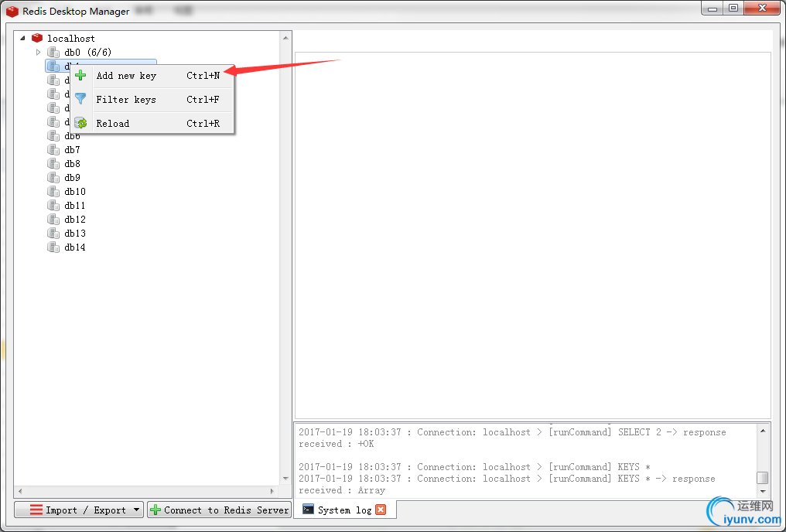Click the db10 database icon
Image resolution: width=786 pixels, height=532 pixels.
pos(53,191)
